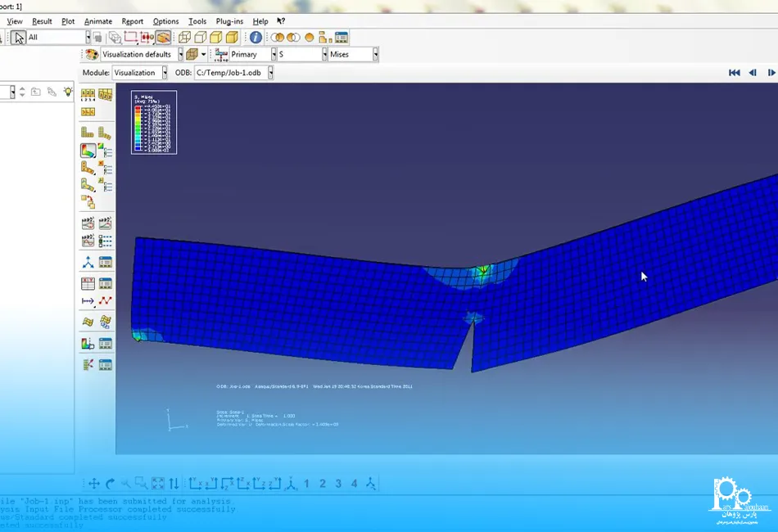Expand the S output variable dropdown

(324, 55)
